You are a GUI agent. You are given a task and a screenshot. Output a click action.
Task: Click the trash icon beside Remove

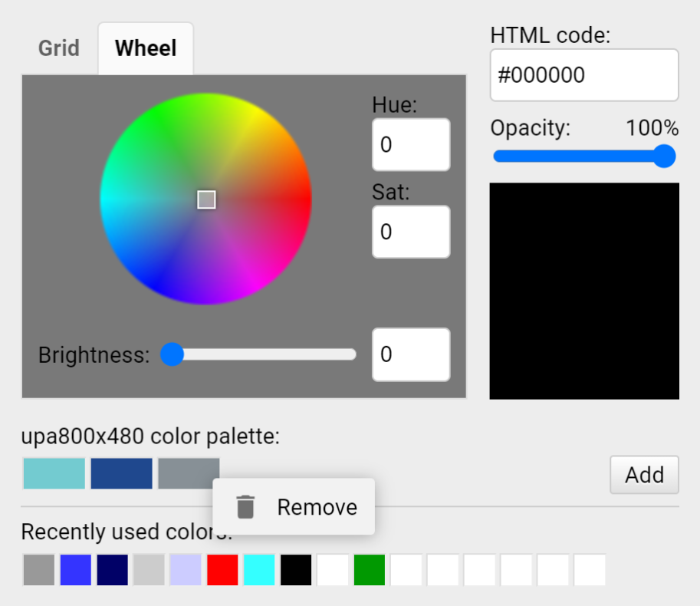pyautogui.click(x=245, y=507)
